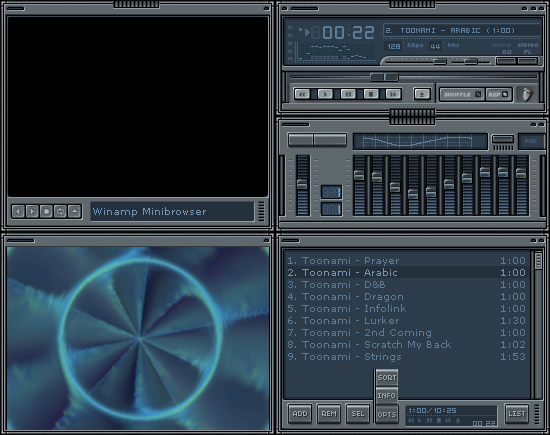
Task: Pause playback in the main window
Action: click(x=348, y=94)
